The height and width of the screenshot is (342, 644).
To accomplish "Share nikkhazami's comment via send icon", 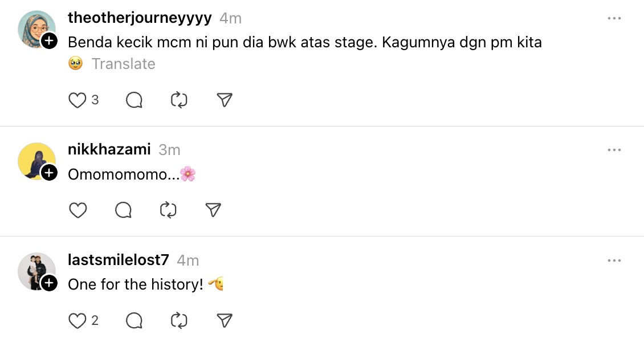I will pyautogui.click(x=213, y=210).
